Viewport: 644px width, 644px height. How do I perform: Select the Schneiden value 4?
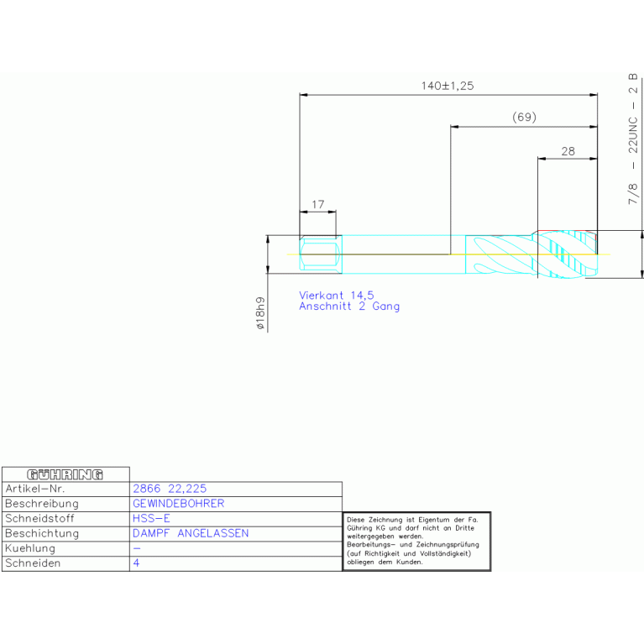tap(137, 563)
